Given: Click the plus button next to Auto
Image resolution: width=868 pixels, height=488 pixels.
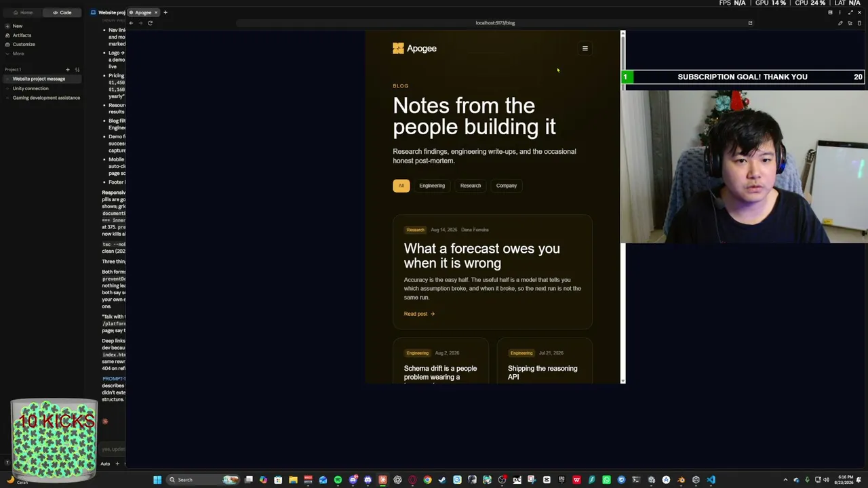Looking at the screenshot, I should tap(117, 464).
